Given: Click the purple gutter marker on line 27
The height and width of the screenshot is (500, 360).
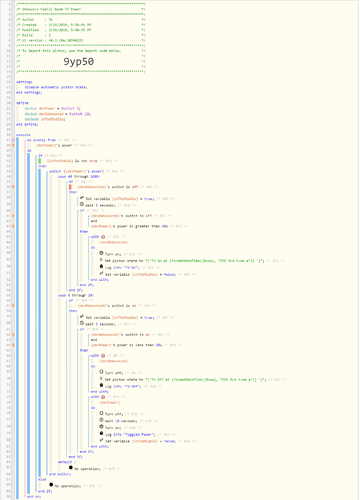Looking at the screenshot, I should (x=13, y=140).
